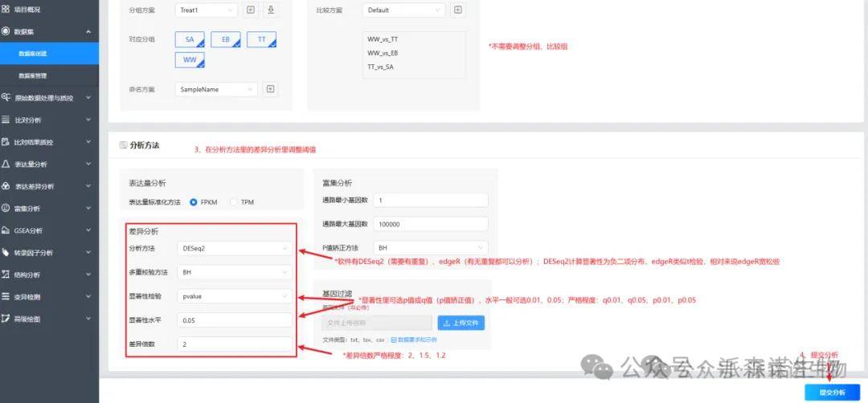Click the 项目概况 grid icon in sidebar
The width and height of the screenshot is (868, 403).
click(x=6, y=9)
